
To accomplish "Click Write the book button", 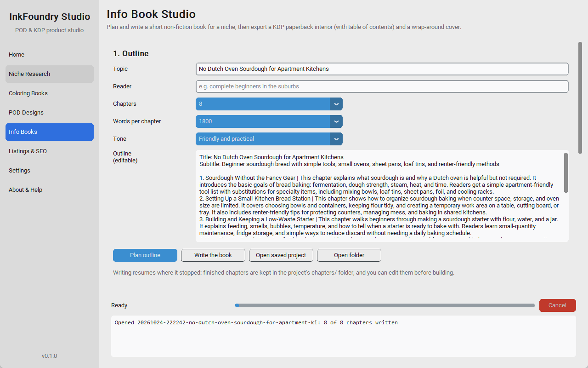I will [213, 255].
